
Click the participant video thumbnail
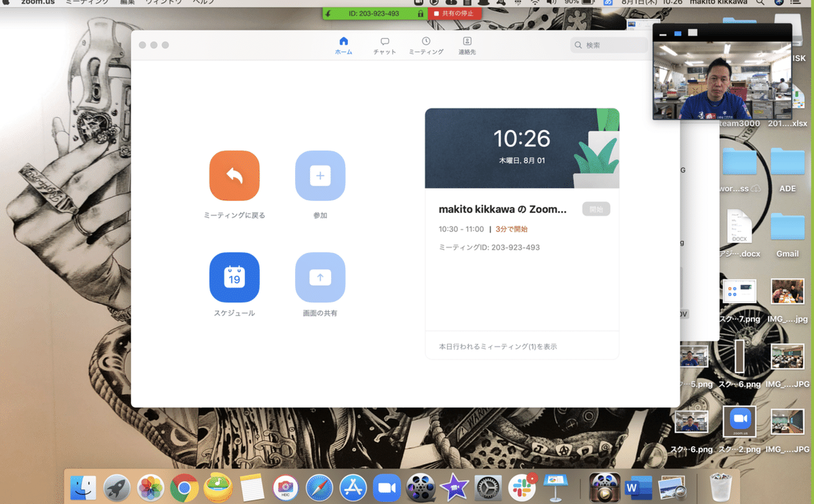coord(722,80)
